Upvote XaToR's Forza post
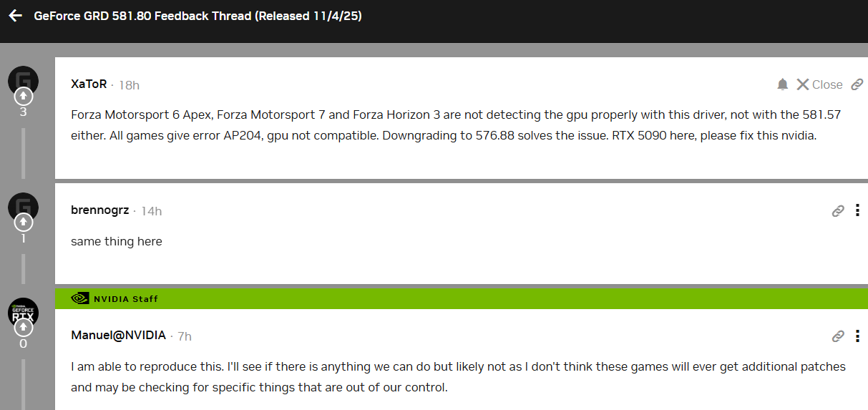 (23, 95)
